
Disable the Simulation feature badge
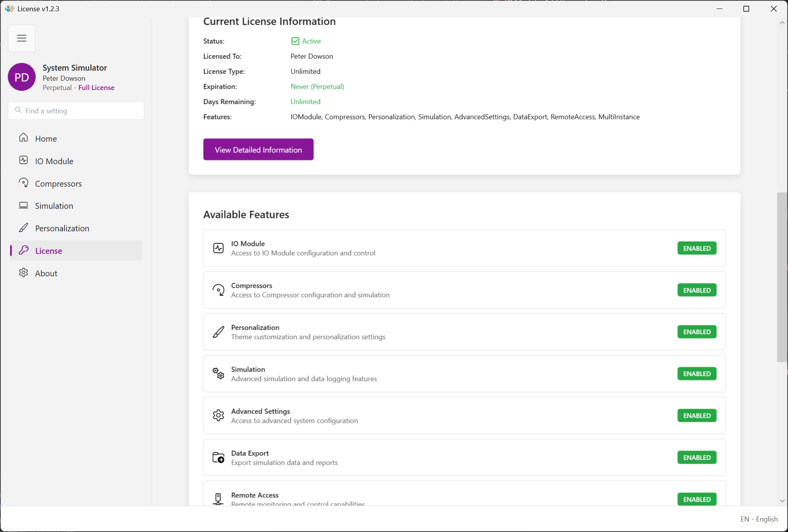696,373
